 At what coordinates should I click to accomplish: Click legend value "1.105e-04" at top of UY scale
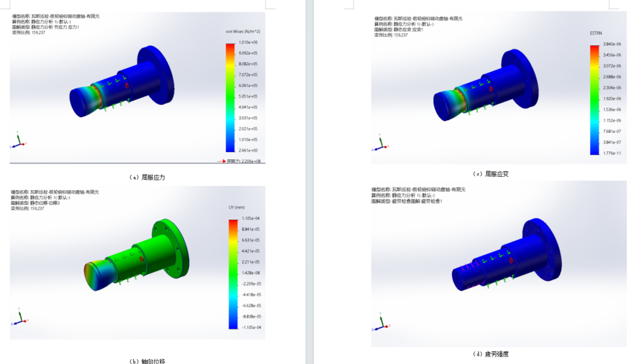(251, 219)
